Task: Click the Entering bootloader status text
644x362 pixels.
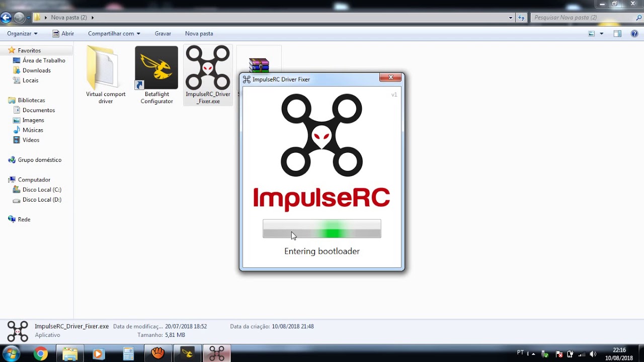Action: (322, 251)
